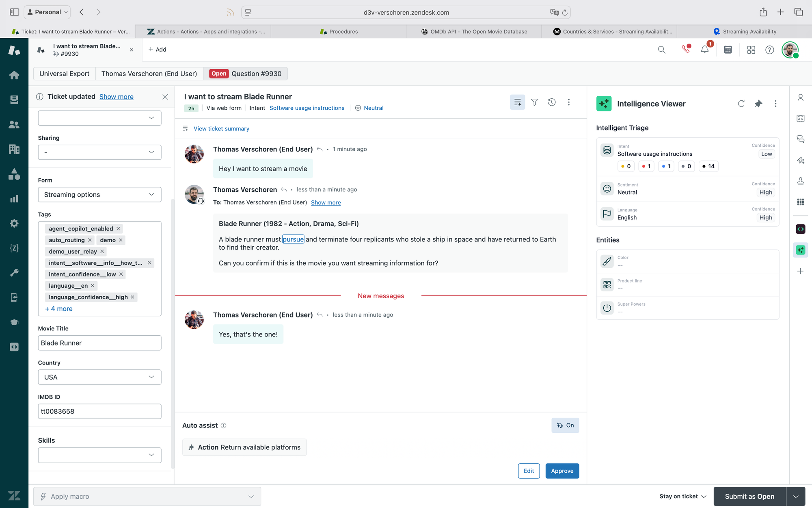Open the Home icon in left sidebar
Screen dimensions: 812x508
pos(14,75)
